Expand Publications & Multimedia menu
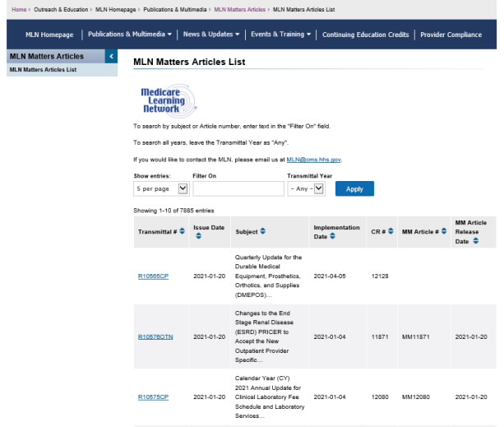The width and height of the screenshot is (504, 427). click(x=130, y=35)
